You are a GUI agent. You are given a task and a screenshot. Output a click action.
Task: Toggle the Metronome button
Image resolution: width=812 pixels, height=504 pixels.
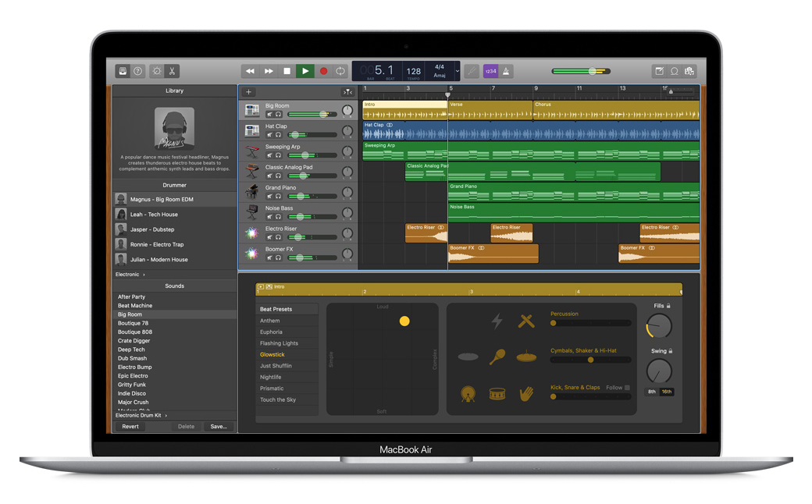click(506, 71)
